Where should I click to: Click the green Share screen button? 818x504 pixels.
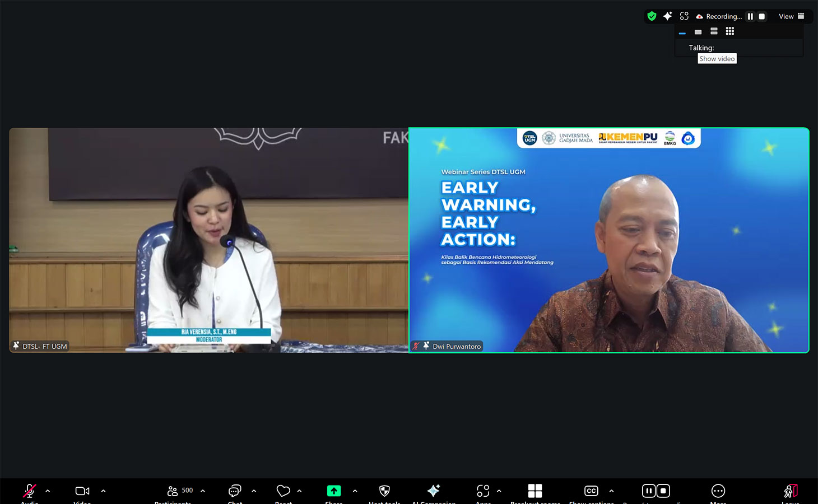334,491
